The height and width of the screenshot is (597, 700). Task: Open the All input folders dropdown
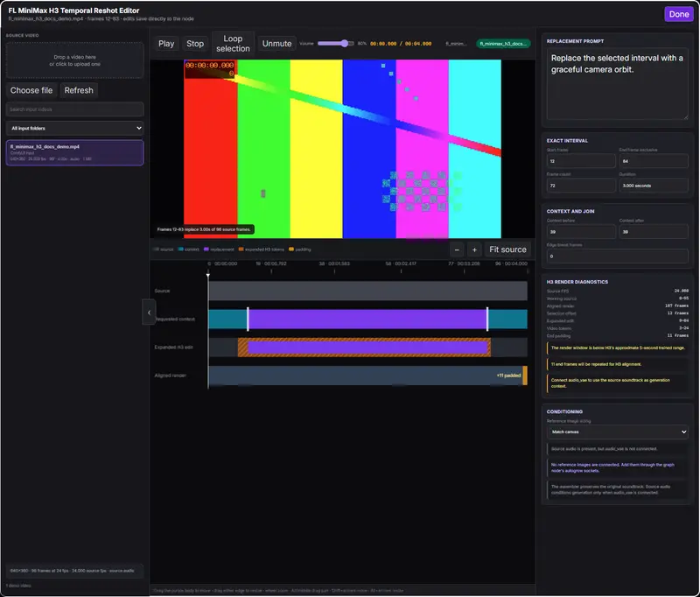click(75, 128)
